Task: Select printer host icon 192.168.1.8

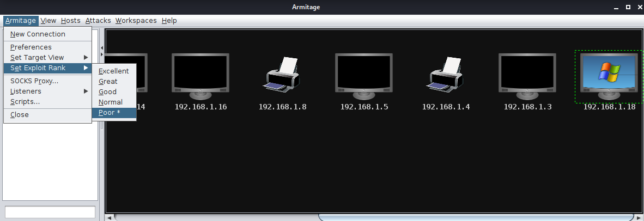Action: click(x=282, y=74)
